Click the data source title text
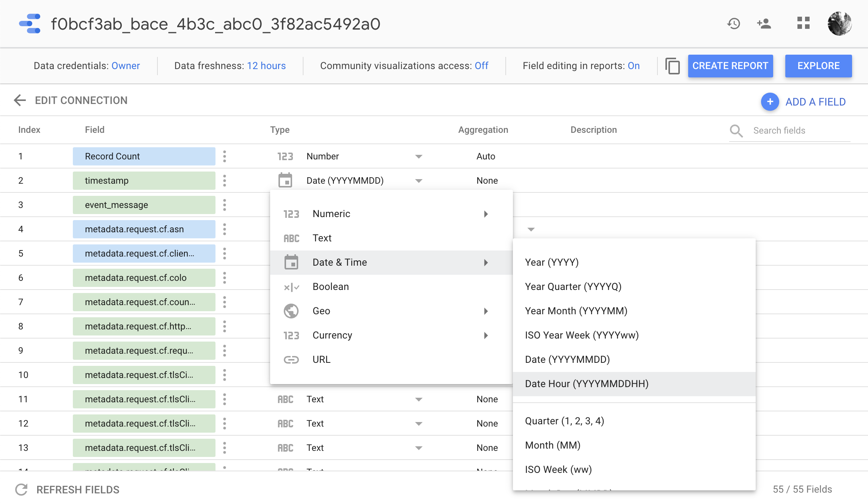 point(215,24)
